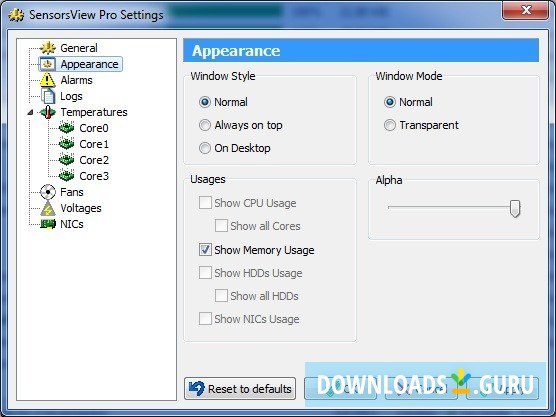
Task: Click the NICs network card icon
Action: (48, 224)
